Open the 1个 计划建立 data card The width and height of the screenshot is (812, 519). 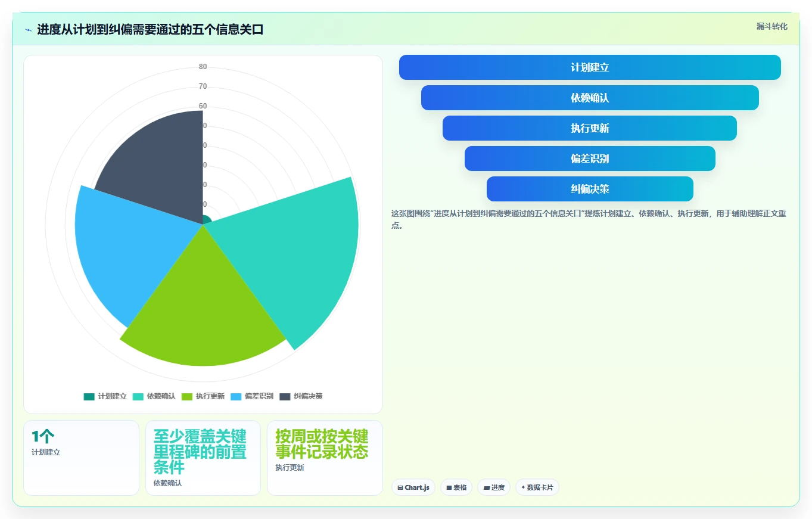[81, 458]
